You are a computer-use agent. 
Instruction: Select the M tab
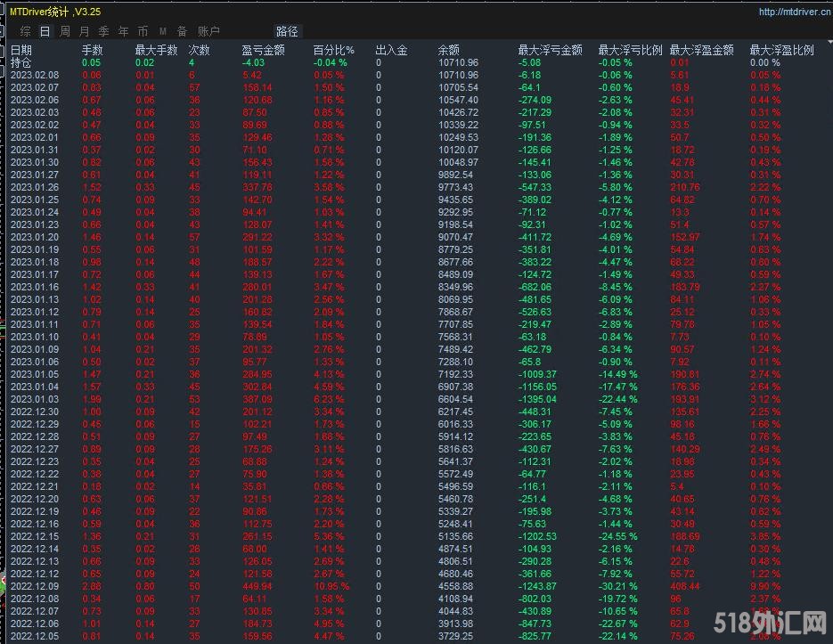click(163, 31)
